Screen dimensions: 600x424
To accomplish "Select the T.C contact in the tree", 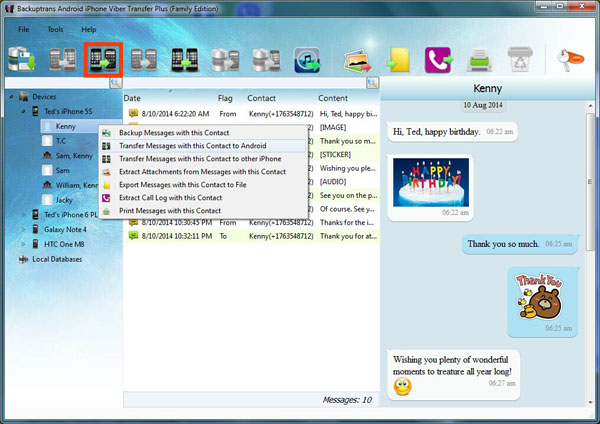I will [61, 141].
